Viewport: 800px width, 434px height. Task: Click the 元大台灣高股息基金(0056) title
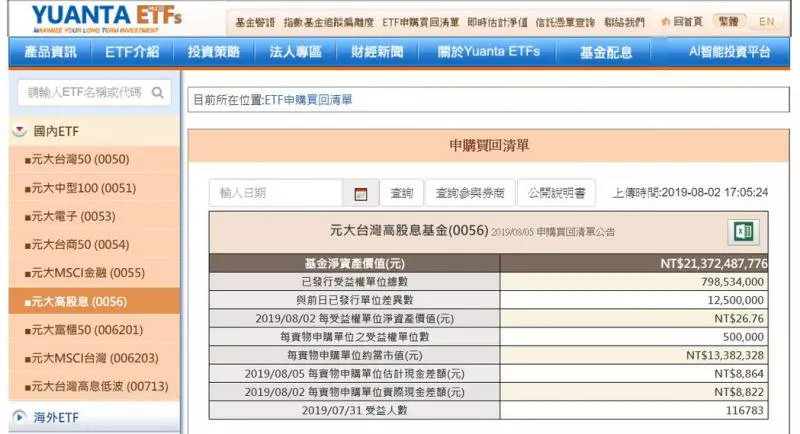coord(409,231)
